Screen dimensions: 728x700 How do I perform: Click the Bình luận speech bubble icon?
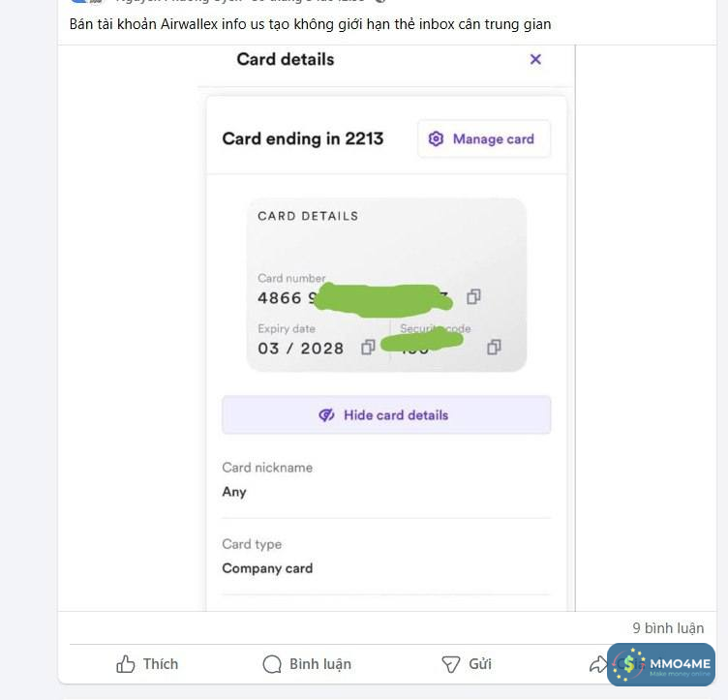click(x=272, y=664)
